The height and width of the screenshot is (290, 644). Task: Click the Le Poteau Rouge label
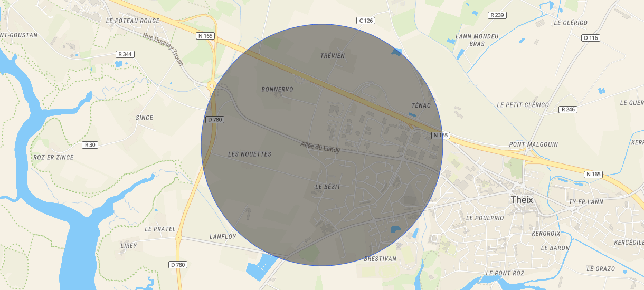click(132, 21)
